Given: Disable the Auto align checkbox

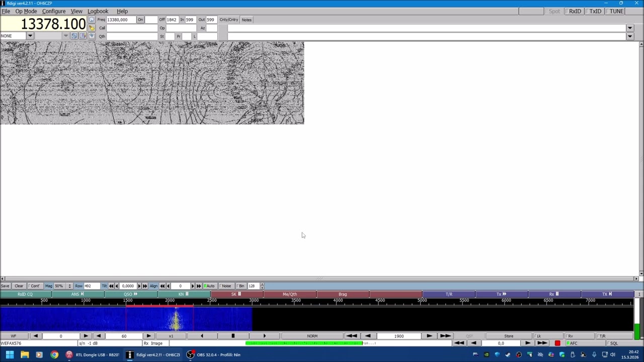Looking at the screenshot, I should pyautogui.click(x=209, y=286).
